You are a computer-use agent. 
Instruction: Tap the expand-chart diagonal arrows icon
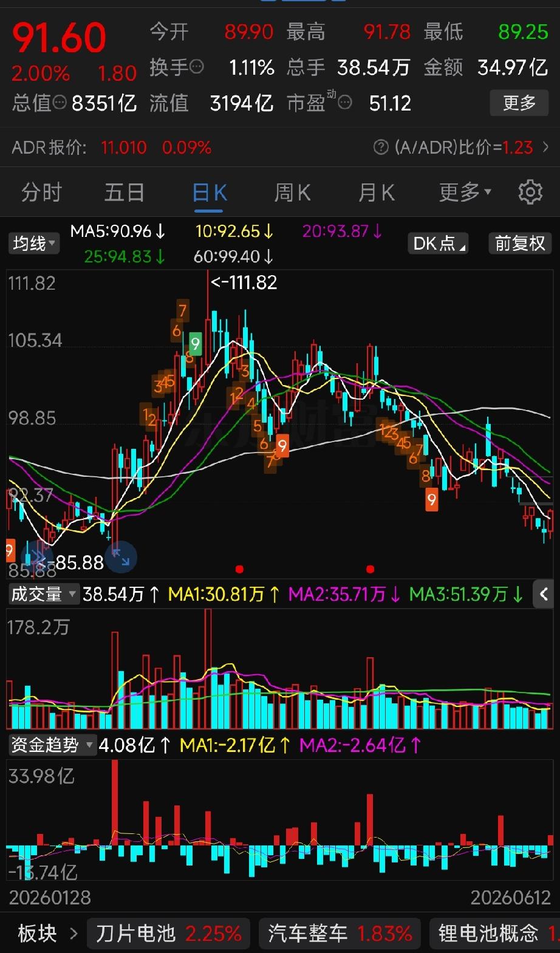coord(121,557)
